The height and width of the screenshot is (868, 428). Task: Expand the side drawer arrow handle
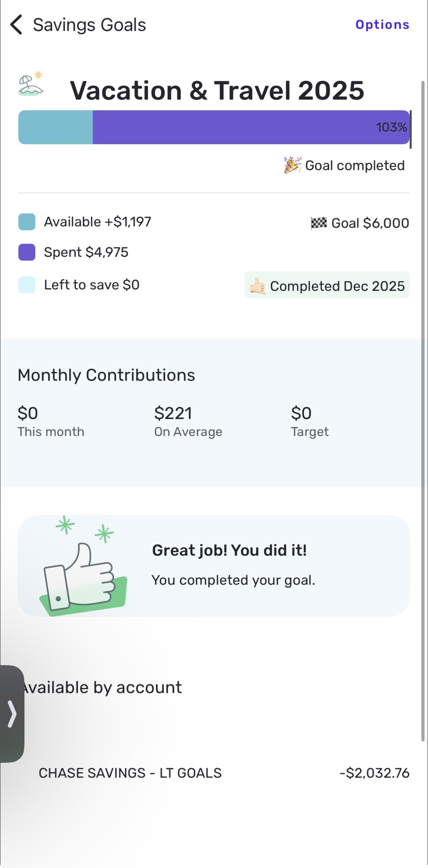(12, 714)
